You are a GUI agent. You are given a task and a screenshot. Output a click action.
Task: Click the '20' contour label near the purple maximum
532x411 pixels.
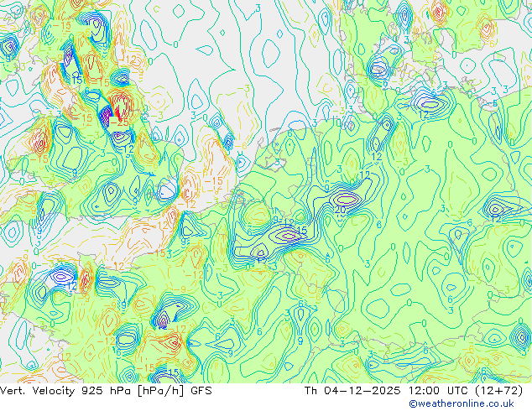[340, 210]
